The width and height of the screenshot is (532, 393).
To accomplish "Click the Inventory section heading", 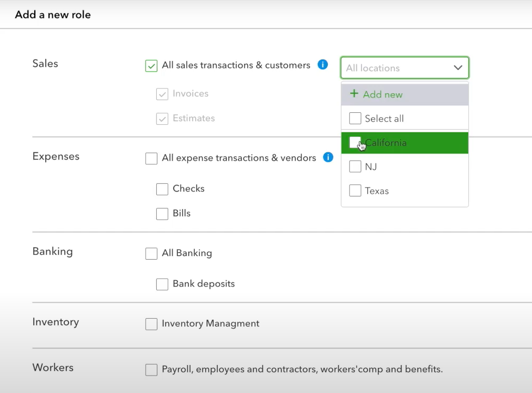I will (x=56, y=322).
